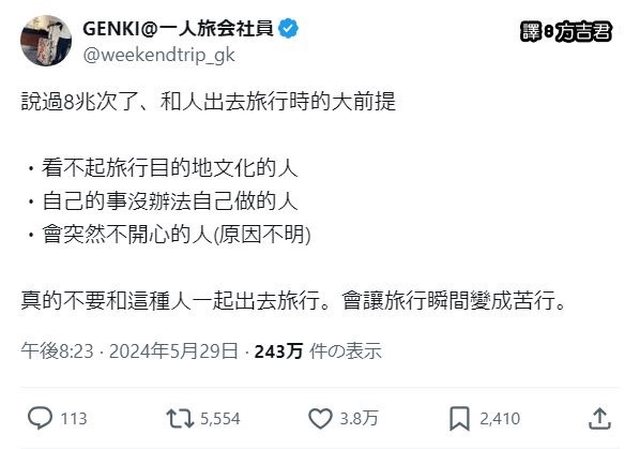
Task: Bookmark the tweet using the bookmark icon
Action: click(x=459, y=418)
